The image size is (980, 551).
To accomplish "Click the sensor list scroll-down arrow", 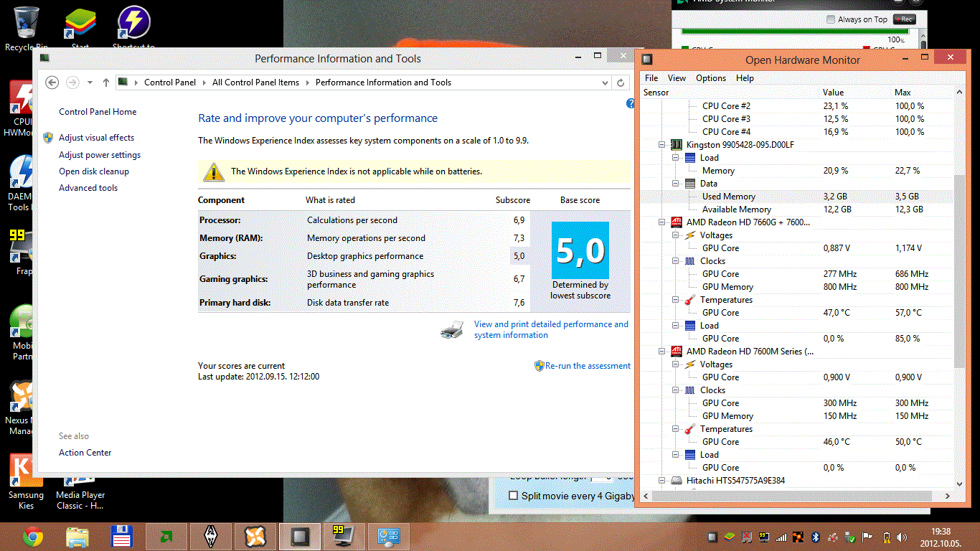I will (x=959, y=484).
